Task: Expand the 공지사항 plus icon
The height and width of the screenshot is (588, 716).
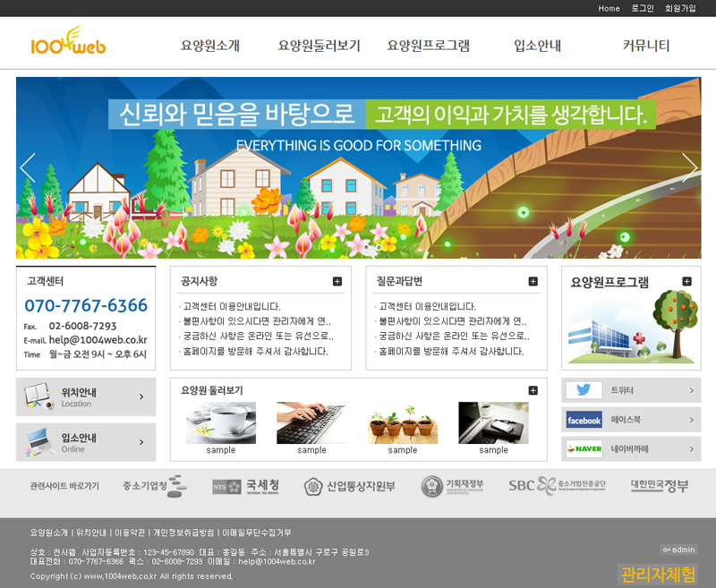Action: (337, 281)
